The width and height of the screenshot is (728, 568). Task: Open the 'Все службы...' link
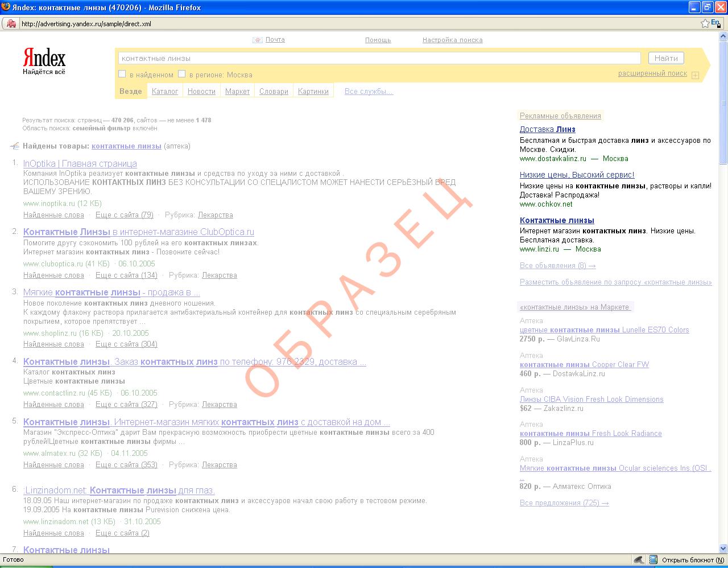pos(369,92)
